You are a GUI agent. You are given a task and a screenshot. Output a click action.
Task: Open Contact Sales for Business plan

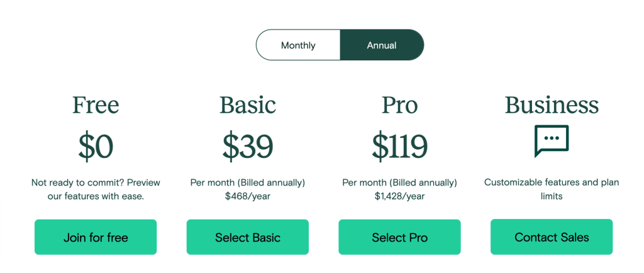click(552, 237)
